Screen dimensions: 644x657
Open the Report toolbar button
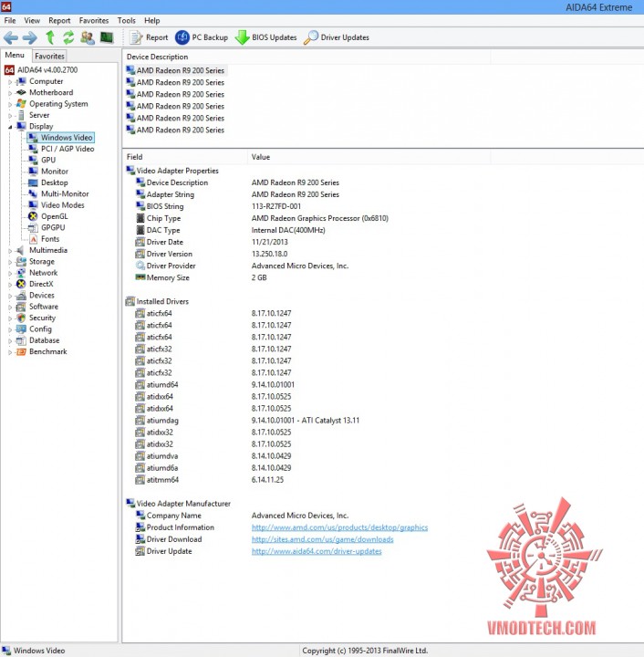(x=149, y=37)
